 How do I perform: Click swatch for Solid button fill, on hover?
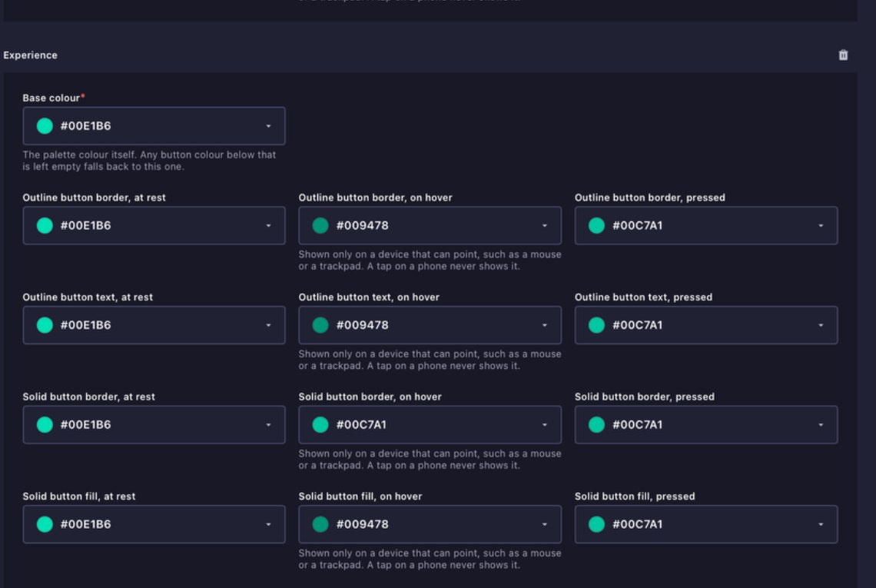click(320, 523)
